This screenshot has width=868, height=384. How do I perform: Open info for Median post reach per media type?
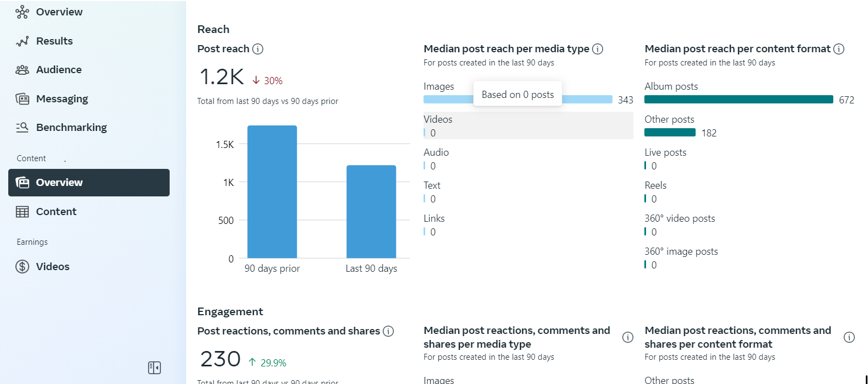[598, 49]
